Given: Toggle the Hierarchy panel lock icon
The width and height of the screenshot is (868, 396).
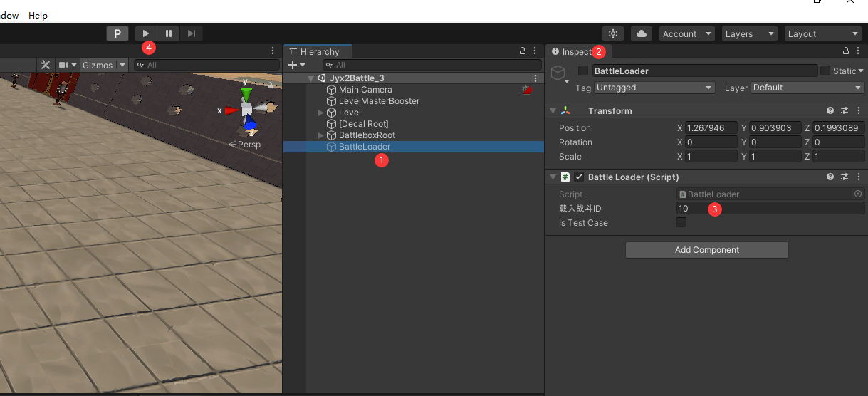Looking at the screenshot, I should point(522,51).
